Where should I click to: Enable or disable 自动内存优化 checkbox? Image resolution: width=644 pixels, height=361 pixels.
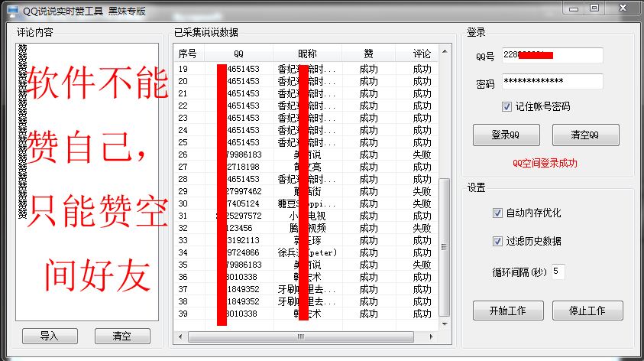[498, 213]
